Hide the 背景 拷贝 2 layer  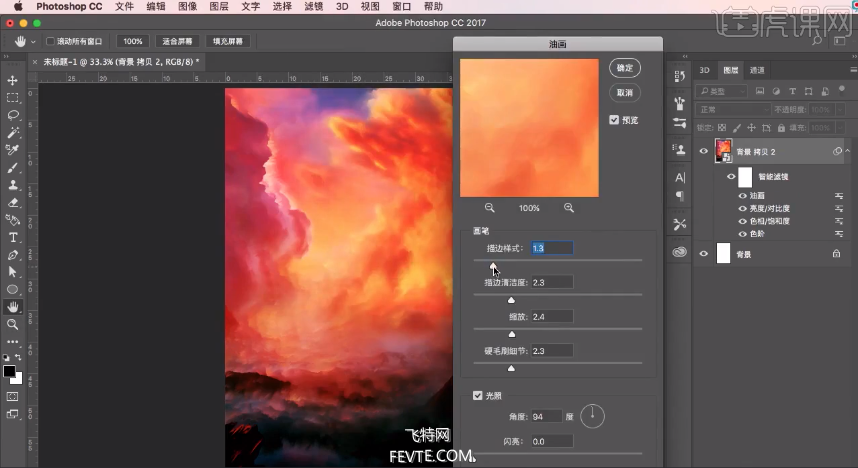[704, 152]
